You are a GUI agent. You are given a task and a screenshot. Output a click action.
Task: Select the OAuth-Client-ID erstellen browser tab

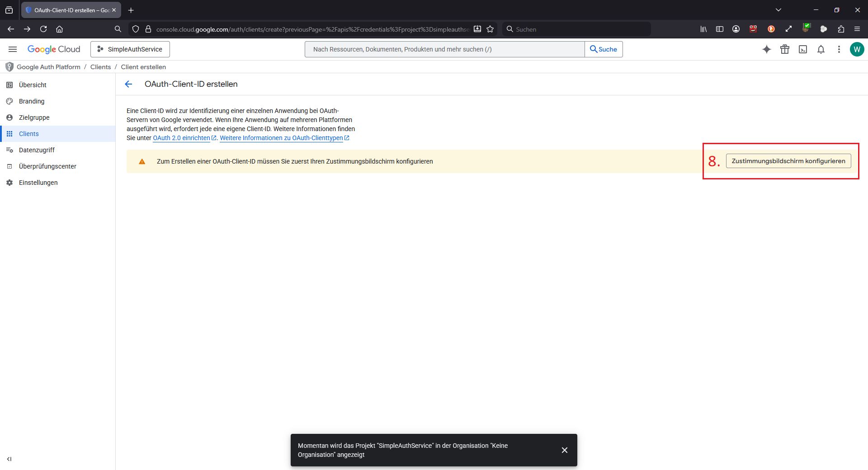pos(71,10)
